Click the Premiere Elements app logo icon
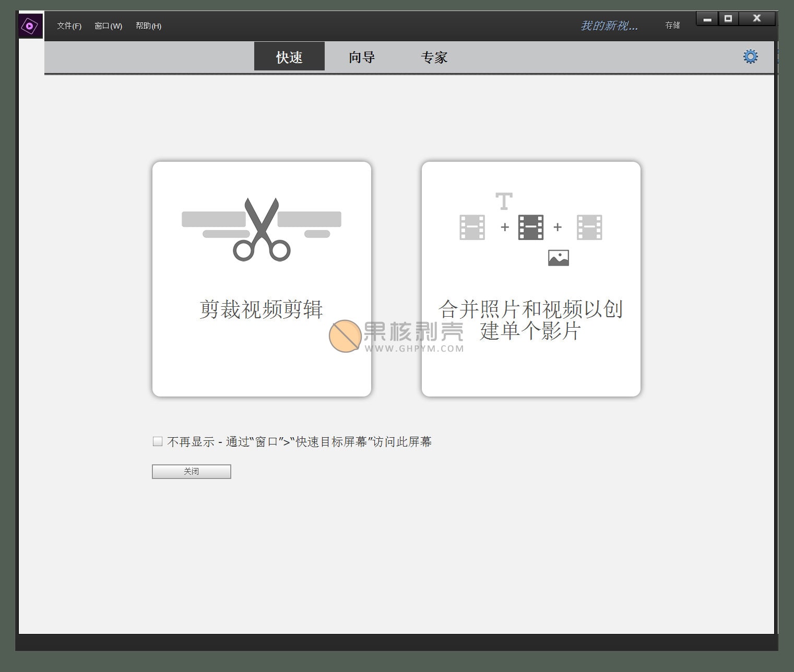This screenshot has width=794, height=672. pos(30,25)
